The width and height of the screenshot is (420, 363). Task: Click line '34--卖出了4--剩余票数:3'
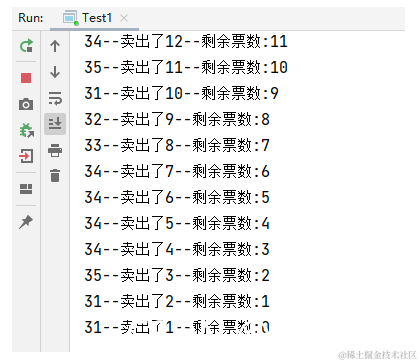(x=177, y=249)
